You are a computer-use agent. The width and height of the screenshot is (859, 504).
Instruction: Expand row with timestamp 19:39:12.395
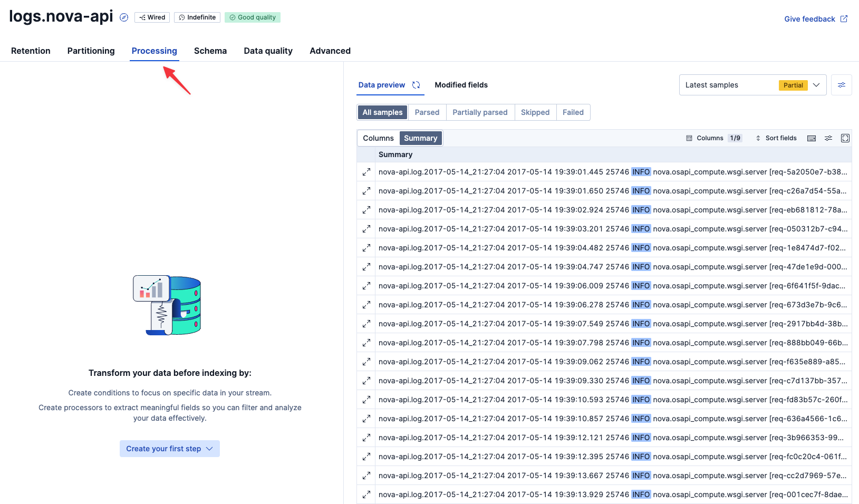click(366, 457)
